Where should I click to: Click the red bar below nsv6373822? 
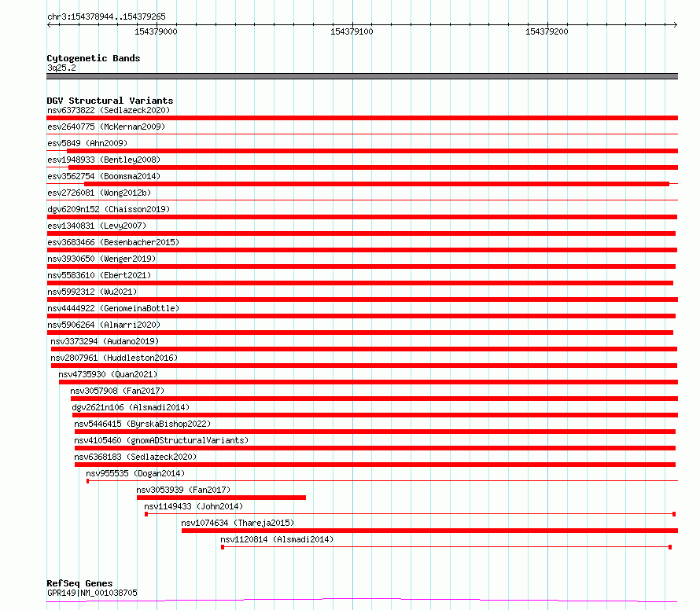[362, 118]
